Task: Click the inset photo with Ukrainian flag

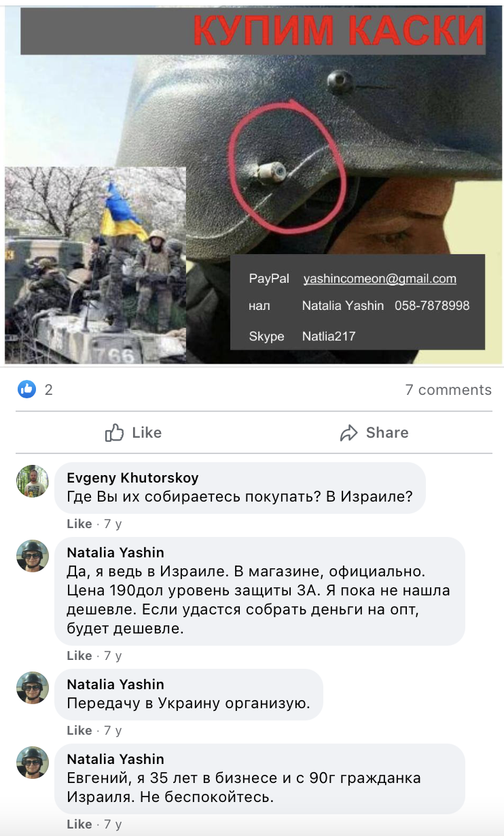Action: [95, 265]
